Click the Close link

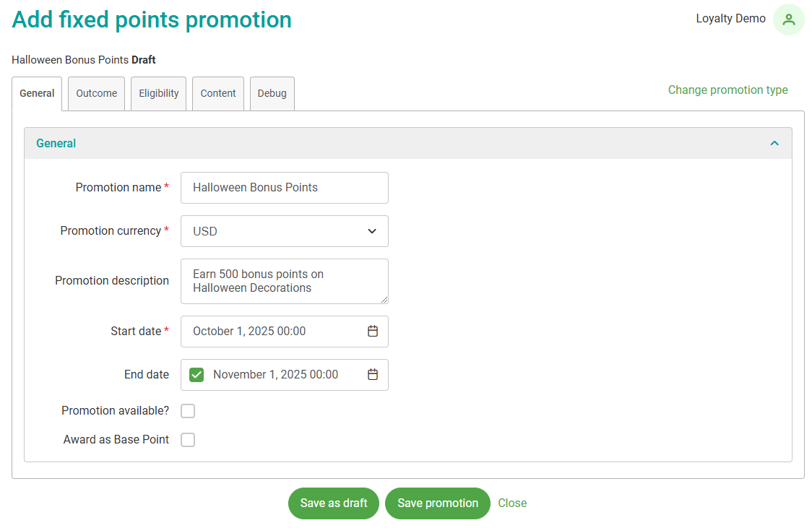[512, 503]
